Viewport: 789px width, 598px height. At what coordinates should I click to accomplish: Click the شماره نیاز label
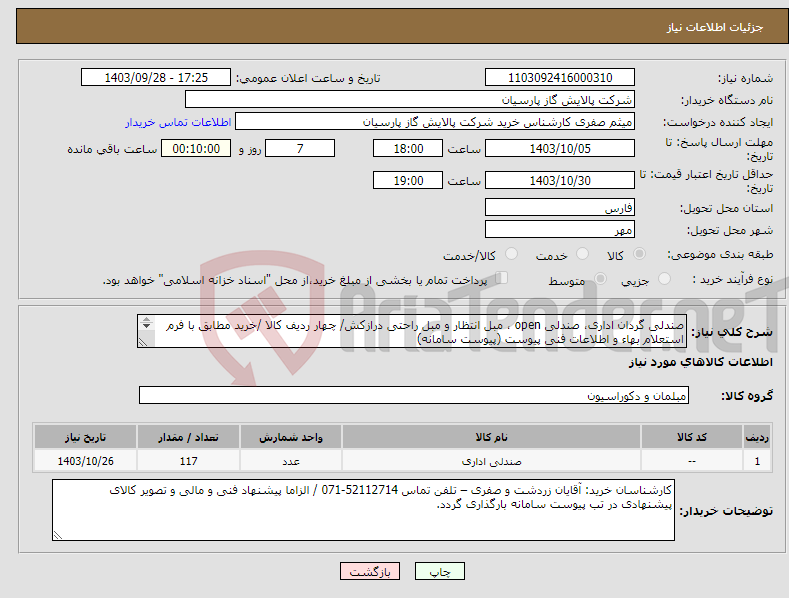pos(745,78)
